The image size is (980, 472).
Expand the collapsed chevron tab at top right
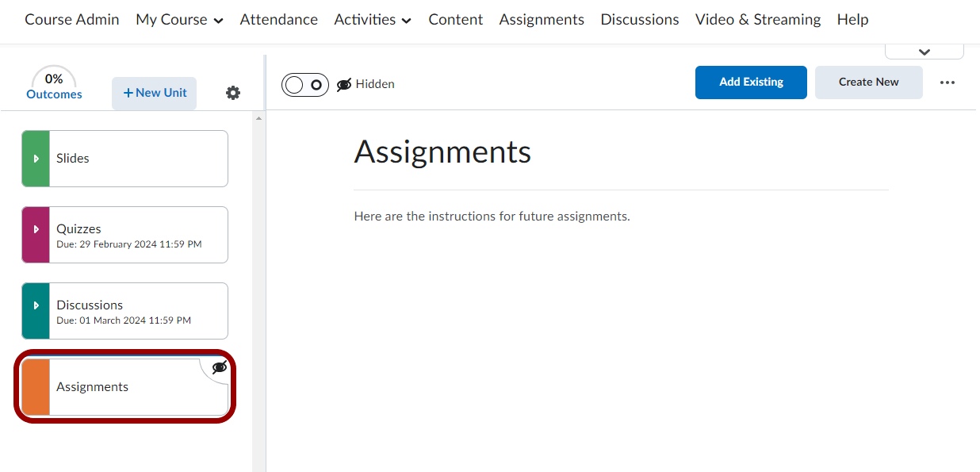(x=924, y=52)
